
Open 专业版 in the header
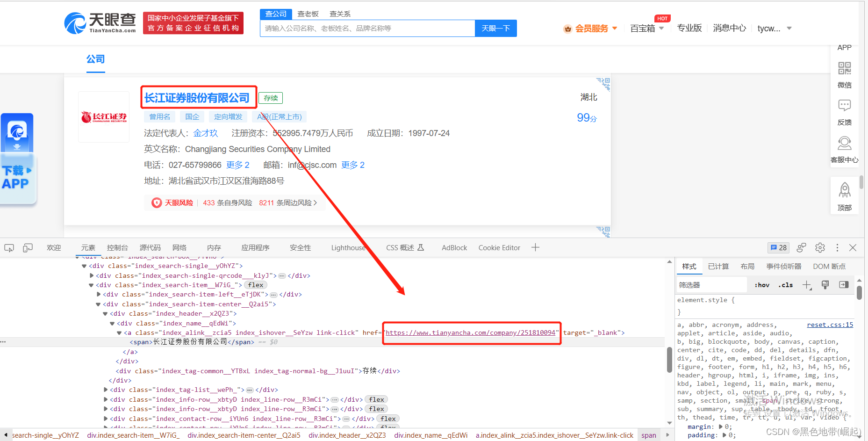click(x=689, y=28)
